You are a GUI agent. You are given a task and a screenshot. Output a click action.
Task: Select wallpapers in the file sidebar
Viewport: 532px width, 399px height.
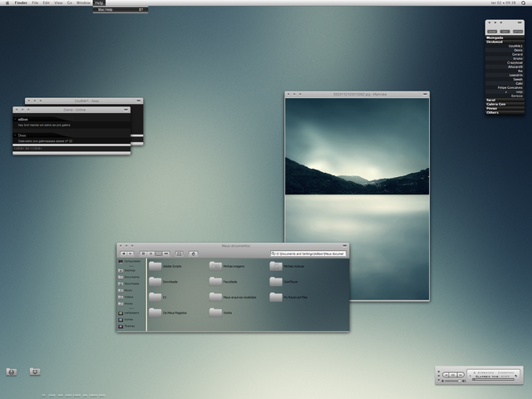[x=129, y=313]
